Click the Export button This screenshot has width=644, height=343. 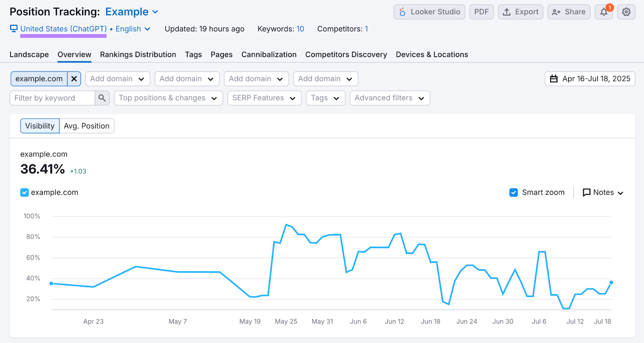[x=520, y=12]
